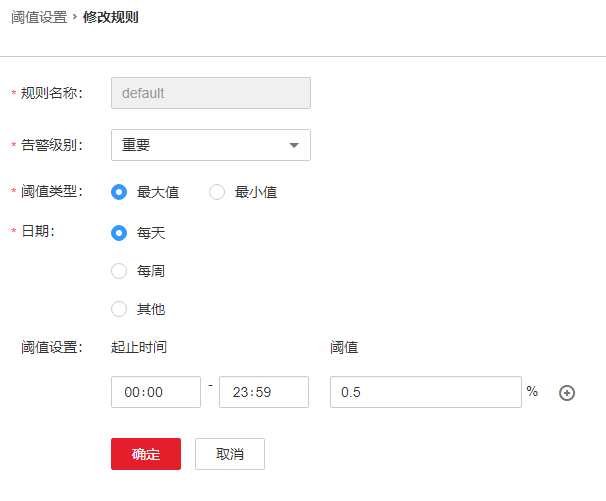
Task: Add a new threshold time row with plus icon
Action: [567, 393]
